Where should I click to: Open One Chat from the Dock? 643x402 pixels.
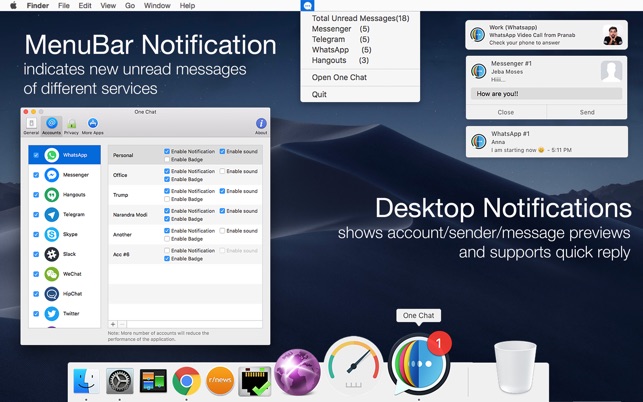[x=418, y=368]
